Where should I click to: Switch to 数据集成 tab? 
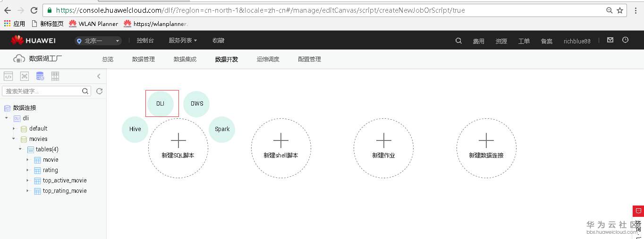click(x=185, y=59)
